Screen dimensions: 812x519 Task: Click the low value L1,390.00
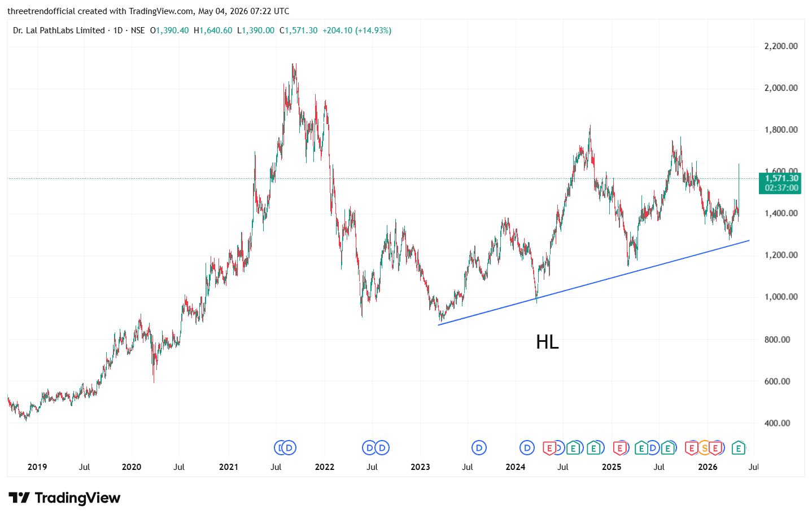(256, 30)
